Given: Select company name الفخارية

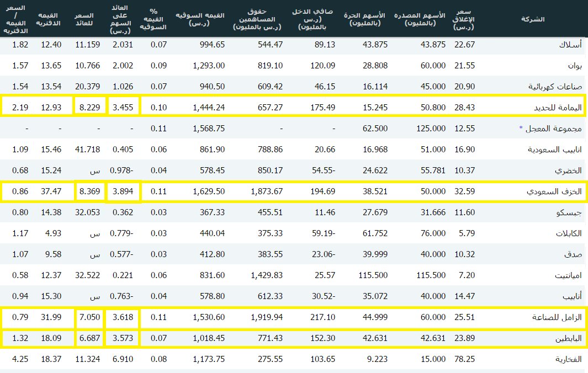Looking at the screenshot, I should tap(569, 360).
